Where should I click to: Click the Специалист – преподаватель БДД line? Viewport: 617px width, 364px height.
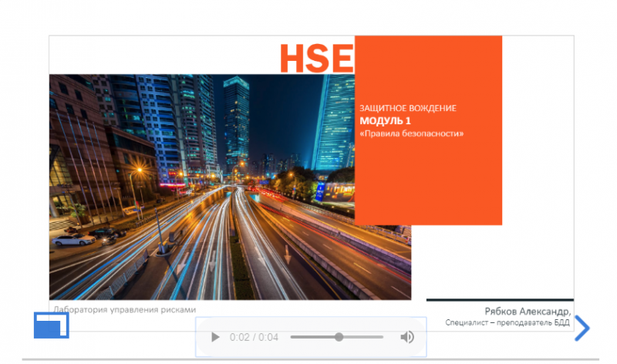[x=507, y=322]
